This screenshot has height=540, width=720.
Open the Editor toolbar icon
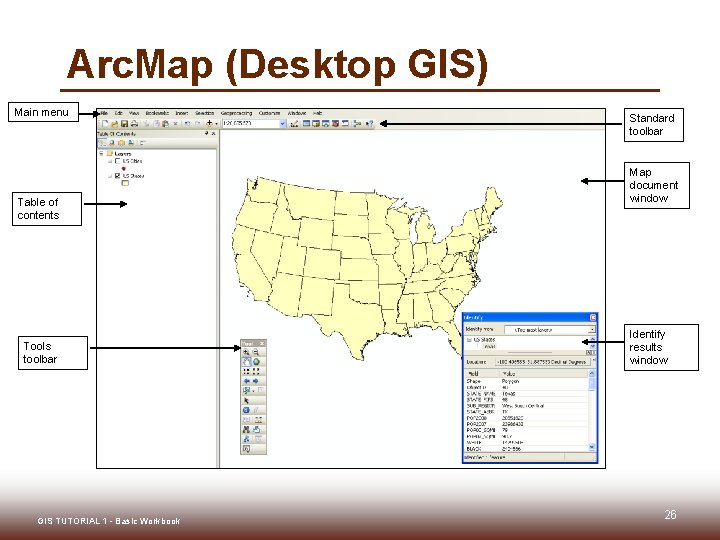coord(294,124)
